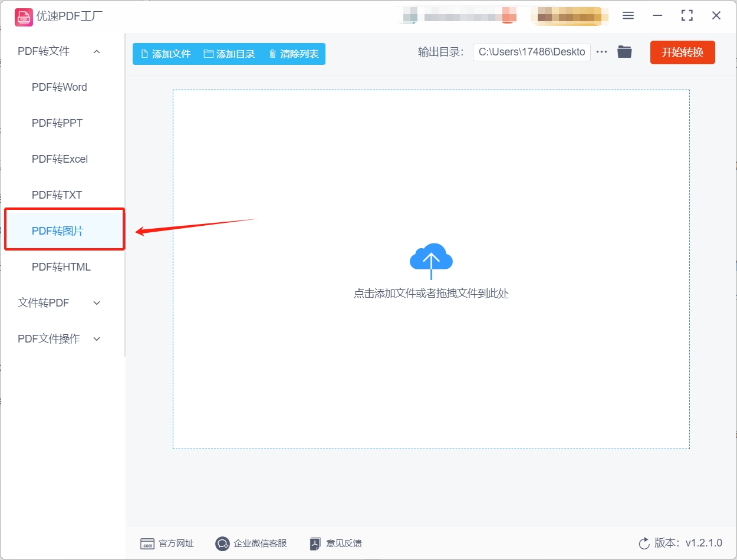Click the 意见反馈 feedback icon

tap(314, 543)
